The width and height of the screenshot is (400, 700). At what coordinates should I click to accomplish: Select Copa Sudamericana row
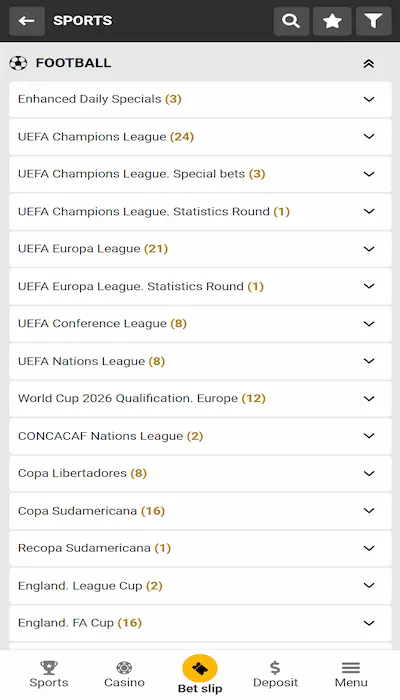200,511
